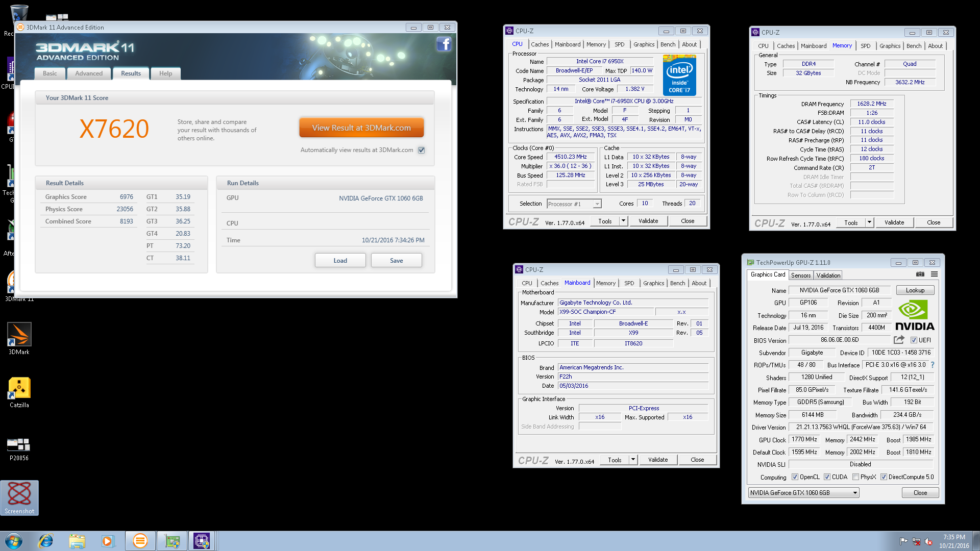Click the muted volume tray icon
Screen dimensions: 980x551
929,541
